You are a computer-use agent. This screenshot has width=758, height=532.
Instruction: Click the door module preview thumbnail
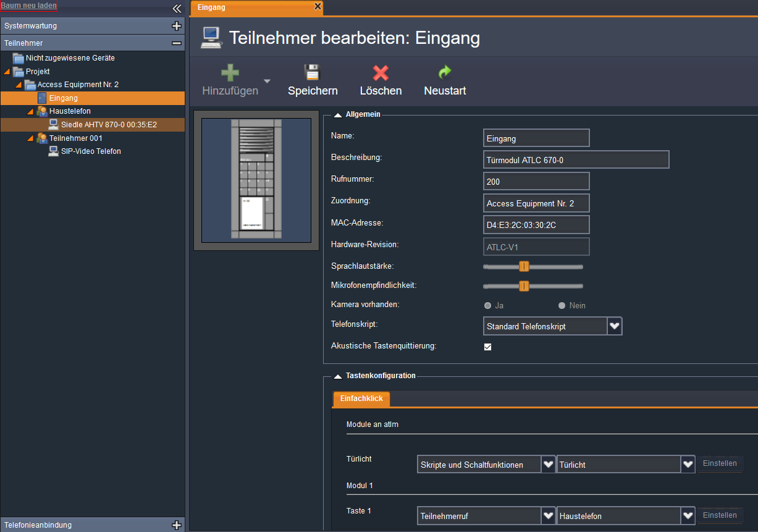coord(256,180)
